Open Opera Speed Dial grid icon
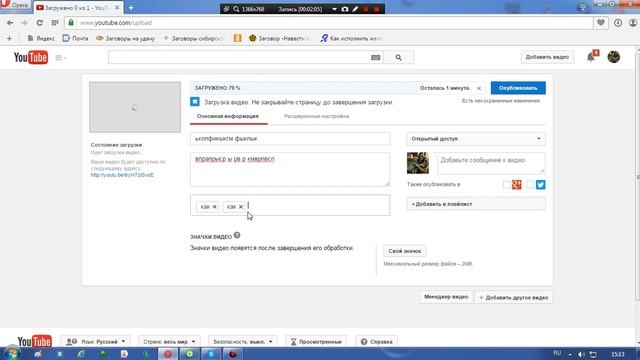Viewport: 640px width, 360px height. (55, 23)
